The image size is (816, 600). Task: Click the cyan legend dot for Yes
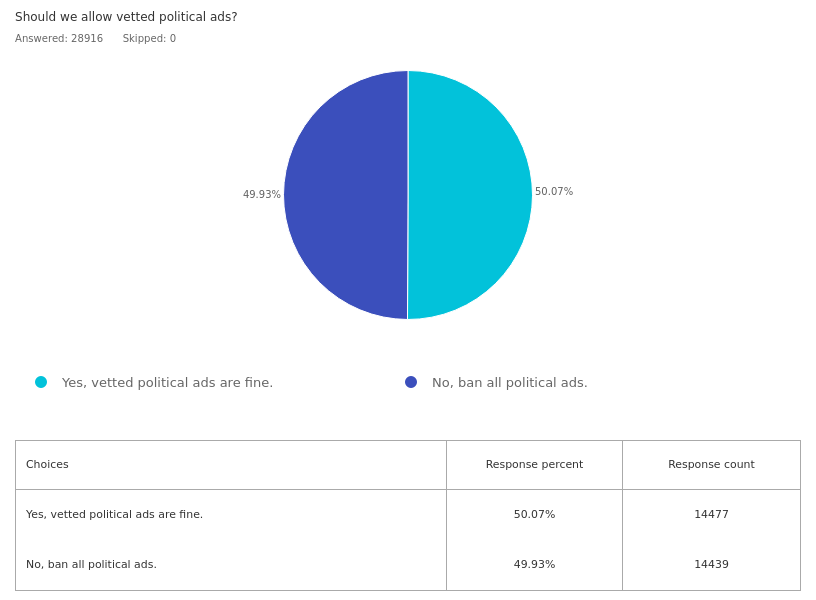[x=41, y=382]
